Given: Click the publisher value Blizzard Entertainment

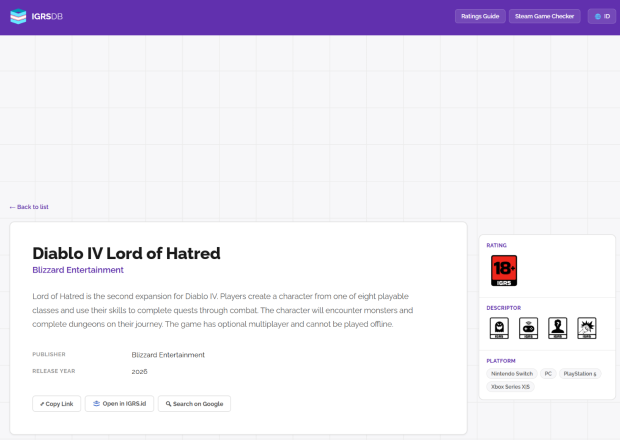Looking at the screenshot, I should pyautogui.click(x=168, y=355).
